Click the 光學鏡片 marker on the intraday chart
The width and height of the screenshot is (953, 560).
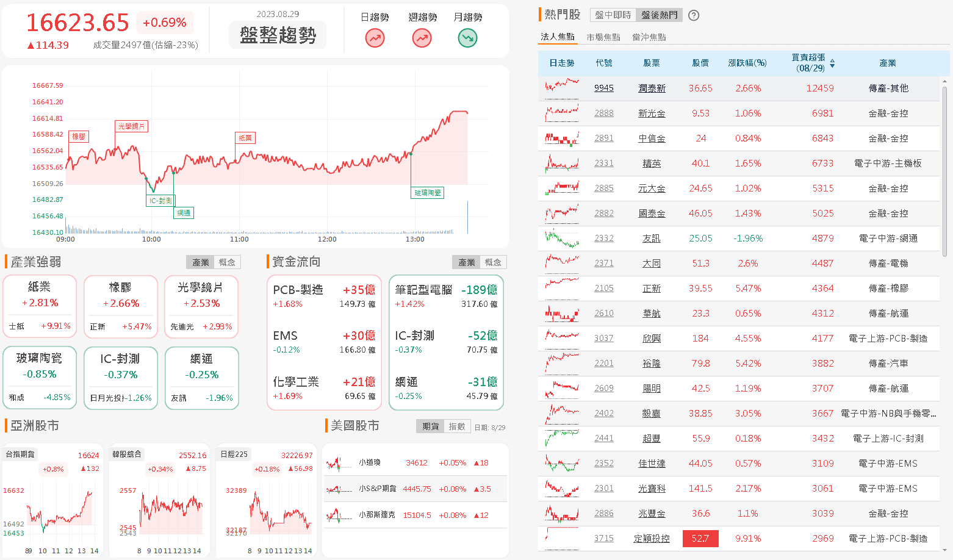[132, 126]
